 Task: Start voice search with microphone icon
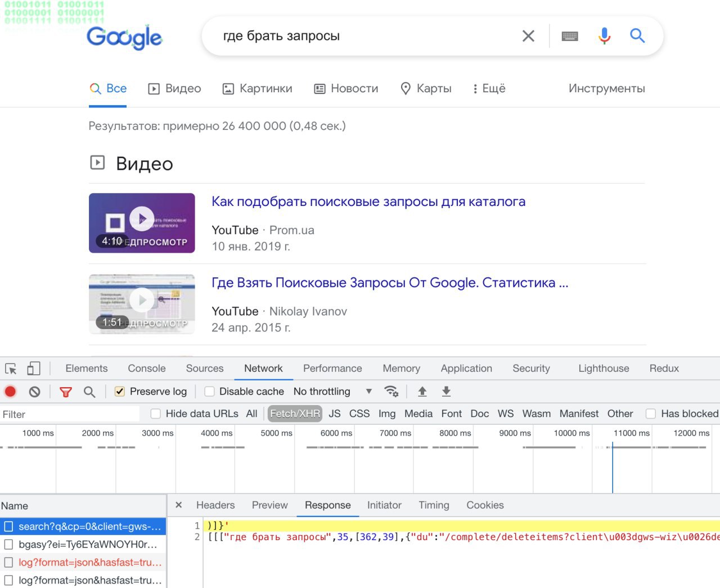pyautogui.click(x=605, y=36)
